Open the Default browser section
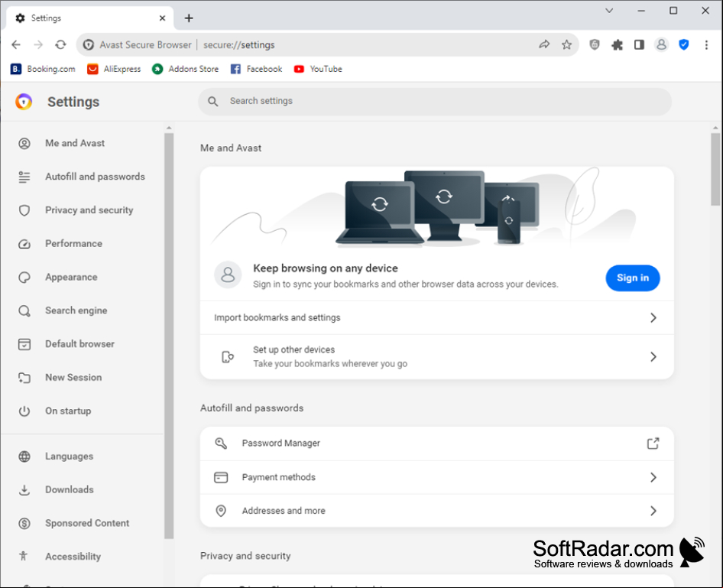Image resolution: width=723 pixels, height=588 pixels. coord(79,344)
